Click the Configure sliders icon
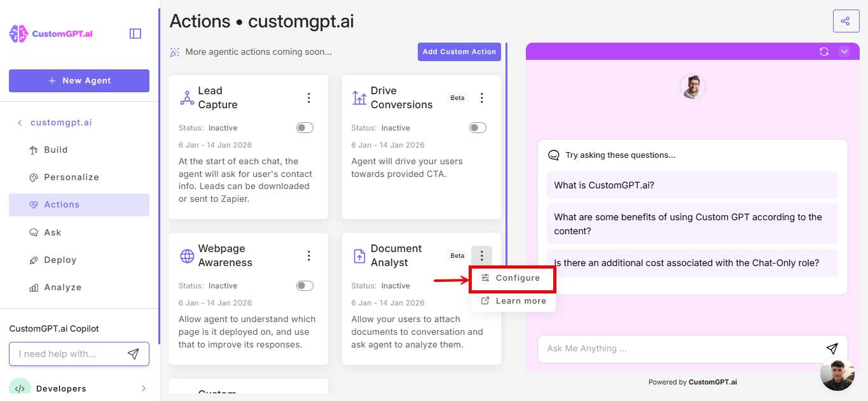The width and height of the screenshot is (868, 401). (x=485, y=278)
